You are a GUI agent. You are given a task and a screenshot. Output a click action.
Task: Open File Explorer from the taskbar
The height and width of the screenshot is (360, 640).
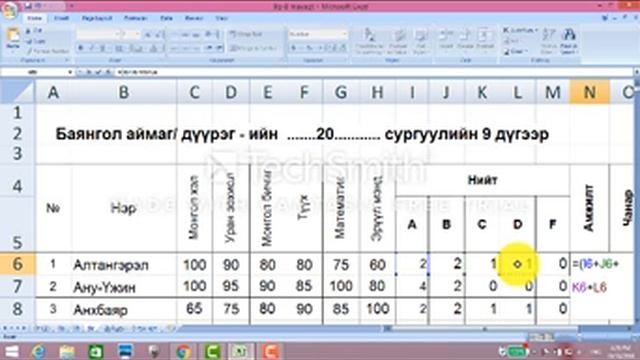pyautogui.click(x=67, y=351)
